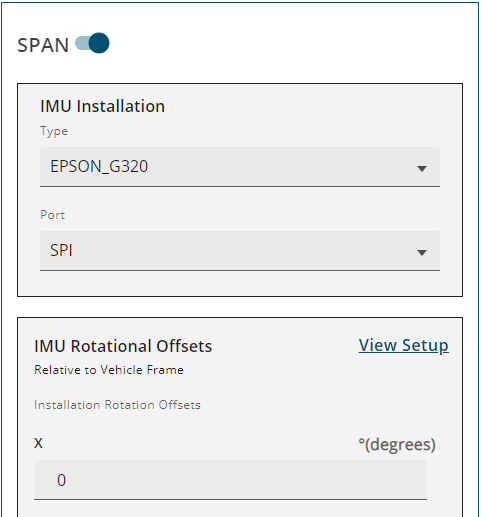
Task: Click the arrow beside EPSON_G320
Action: [x=422, y=169]
